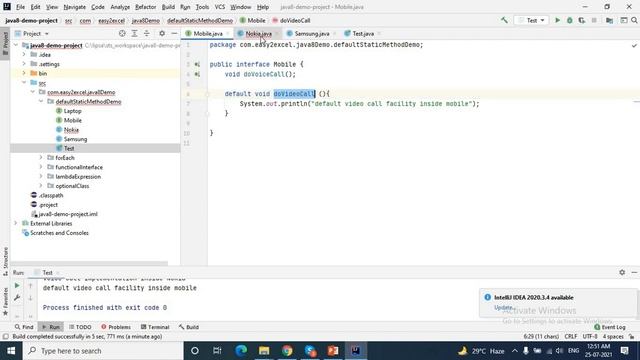Viewport: 640px width, 360px height.
Task: Open Microsoft Edge from taskbar
Action: click(241, 351)
